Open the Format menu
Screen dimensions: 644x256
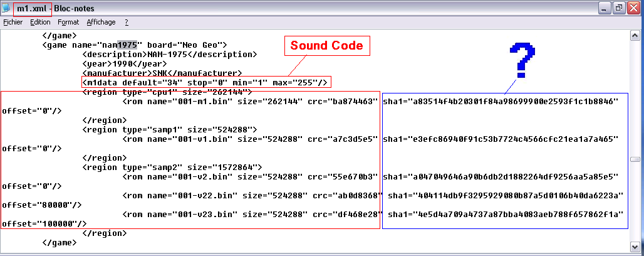click(x=68, y=22)
